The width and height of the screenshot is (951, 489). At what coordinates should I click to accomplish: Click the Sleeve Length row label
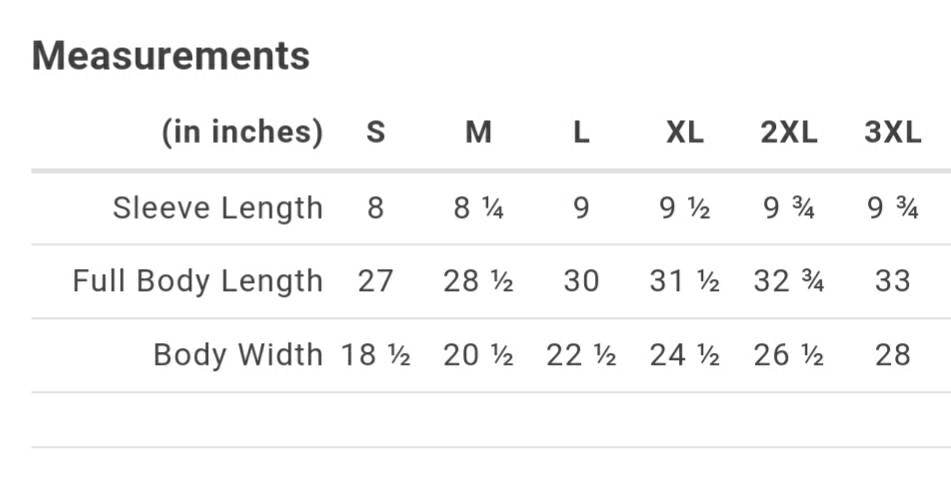(x=217, y=208)
